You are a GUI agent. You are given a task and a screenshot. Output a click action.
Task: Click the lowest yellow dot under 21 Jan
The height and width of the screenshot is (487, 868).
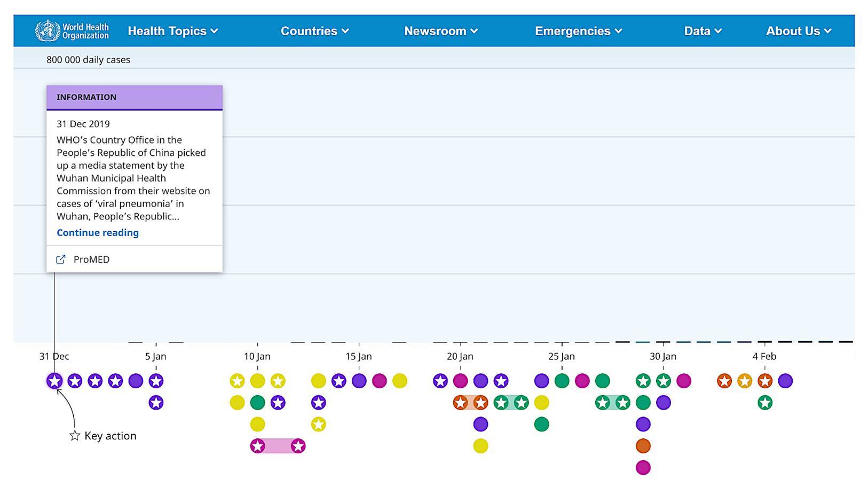coord(480,446)
